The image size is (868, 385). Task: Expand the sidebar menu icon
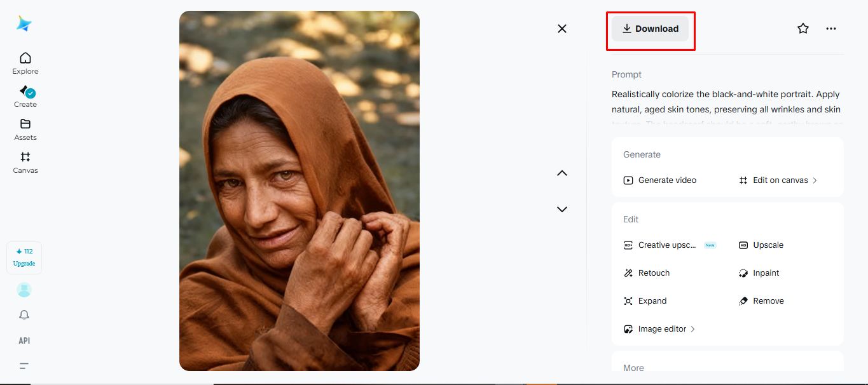(x=24, y=366)
